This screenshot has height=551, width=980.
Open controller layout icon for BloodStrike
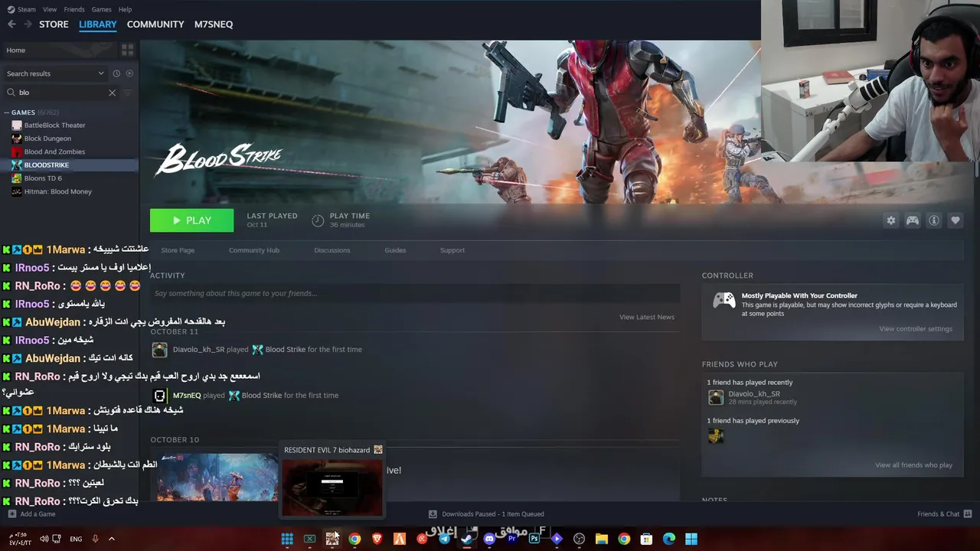(x=913, y=220)
